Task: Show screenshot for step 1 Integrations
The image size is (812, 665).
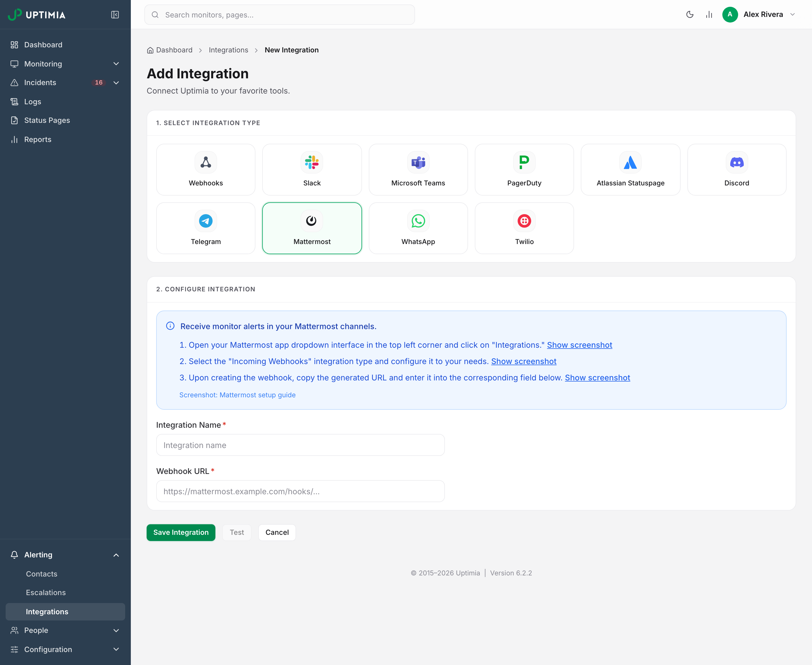Action: (579, 345)
